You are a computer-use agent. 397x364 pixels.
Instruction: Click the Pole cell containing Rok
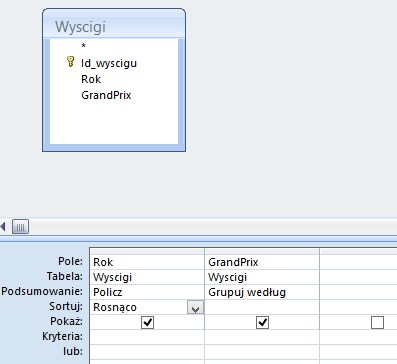[147, 262]
